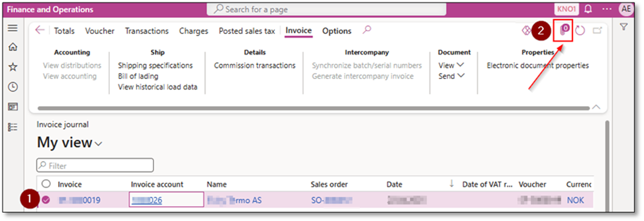Click the back arrow button

(39, 30)
